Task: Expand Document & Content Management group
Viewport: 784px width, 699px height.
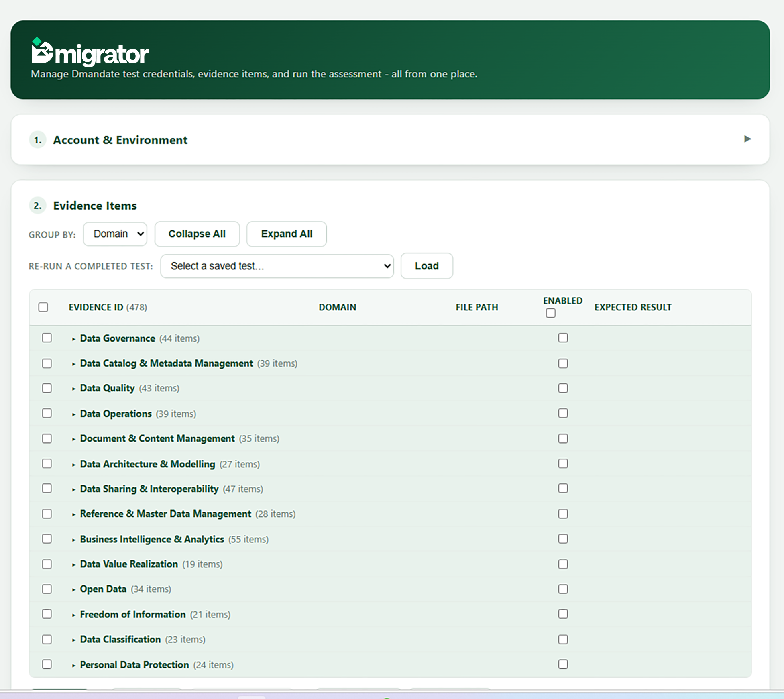Action: click(73, 439)
